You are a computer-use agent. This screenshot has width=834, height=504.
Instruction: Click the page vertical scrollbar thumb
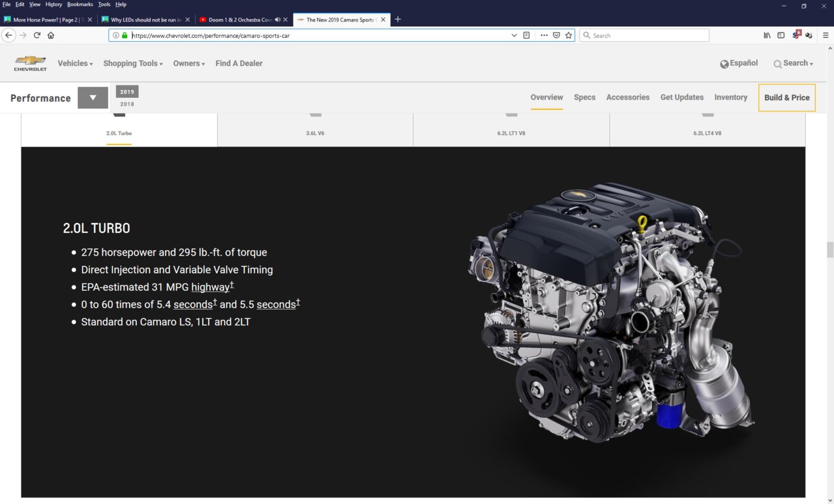pos(829,250)
